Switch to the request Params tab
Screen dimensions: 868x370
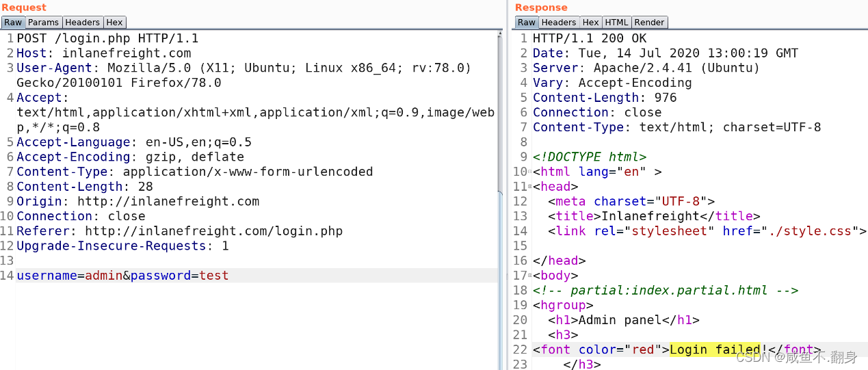43,23
